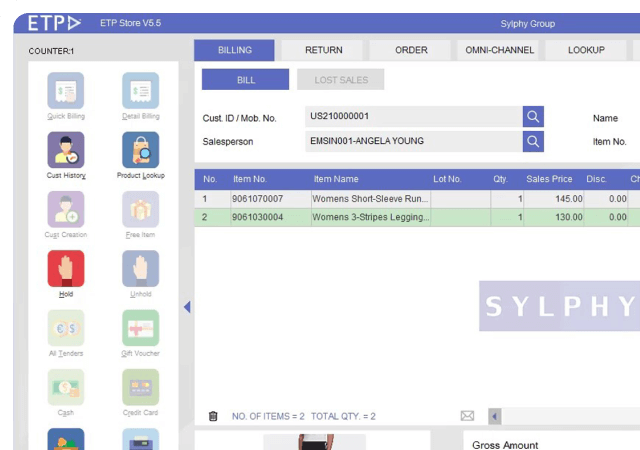This screenshot has width=640, height=450.
Task: Collapse the sidebar with the left arrow
Action: pyautogui.click(x=187, y=307)
